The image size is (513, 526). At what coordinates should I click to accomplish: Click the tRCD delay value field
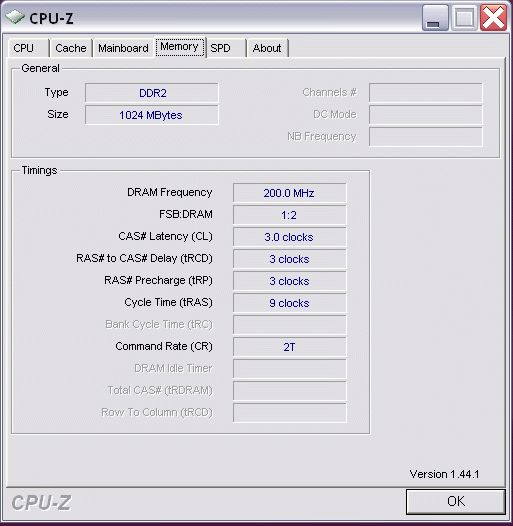point(290,259)
